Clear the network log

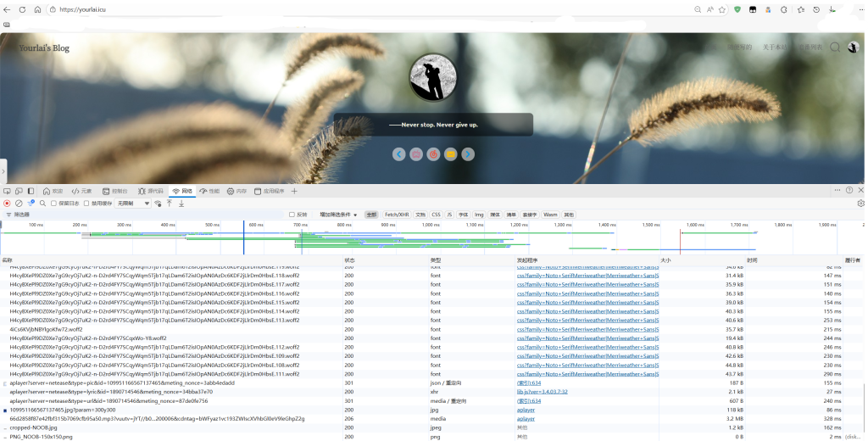point(19,204)
